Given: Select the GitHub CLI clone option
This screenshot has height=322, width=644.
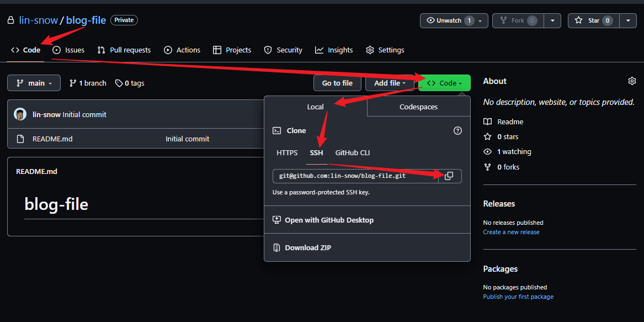Looking at the screenshot, I should pos(353,153).
